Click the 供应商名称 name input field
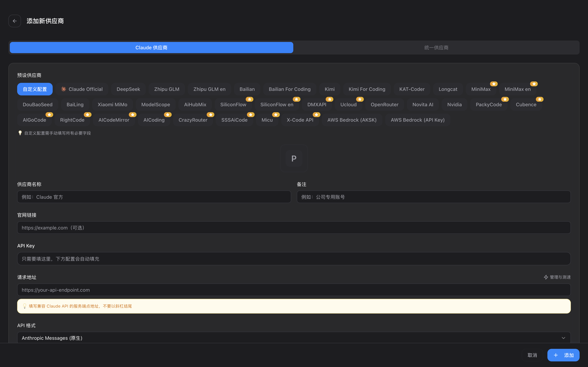The image size is (588, 367). [x=154, y=197]
